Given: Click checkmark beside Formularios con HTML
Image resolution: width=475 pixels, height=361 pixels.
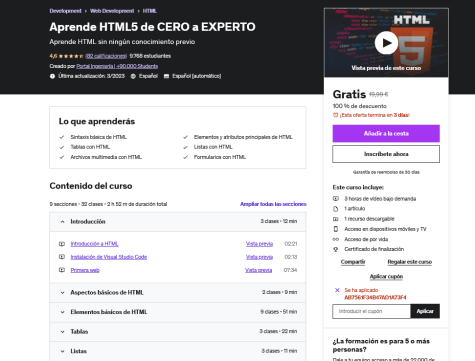Looking at the screenshot, I should (185, 157).
